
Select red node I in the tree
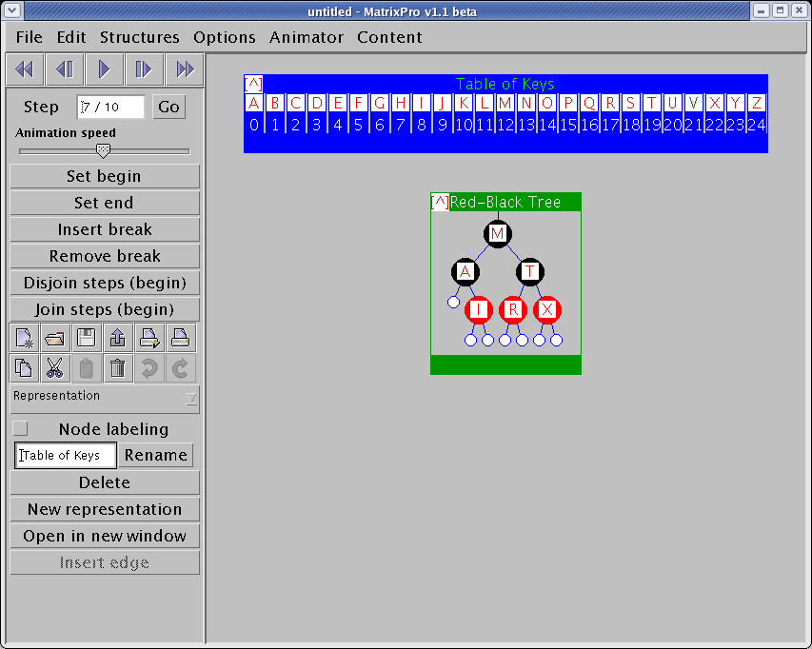[x=479, y=310]
